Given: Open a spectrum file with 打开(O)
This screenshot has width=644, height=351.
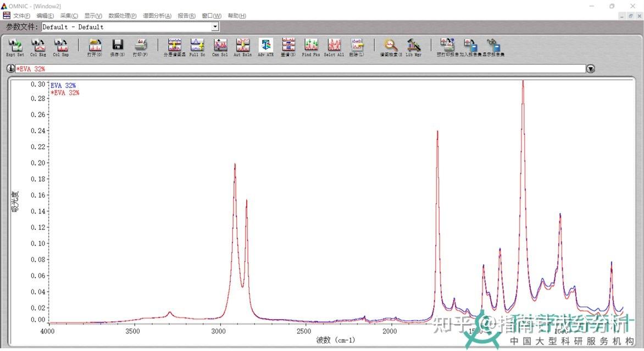Looking at the screenshot, I should [95, 48].
